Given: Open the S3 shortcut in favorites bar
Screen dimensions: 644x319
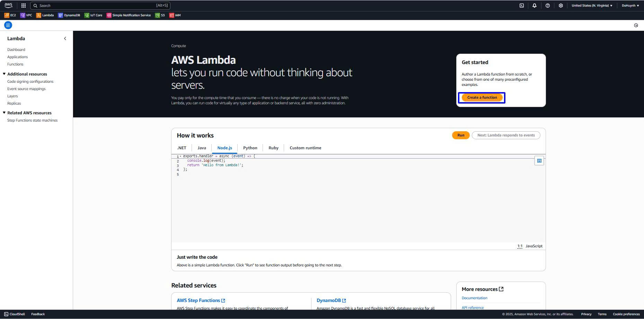Looking at the screenshot, I should (x=160, y=15).
